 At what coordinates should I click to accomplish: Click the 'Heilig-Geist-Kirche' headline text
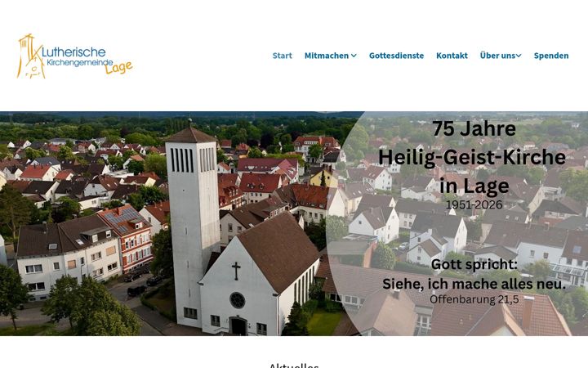[x=472, y=157]
